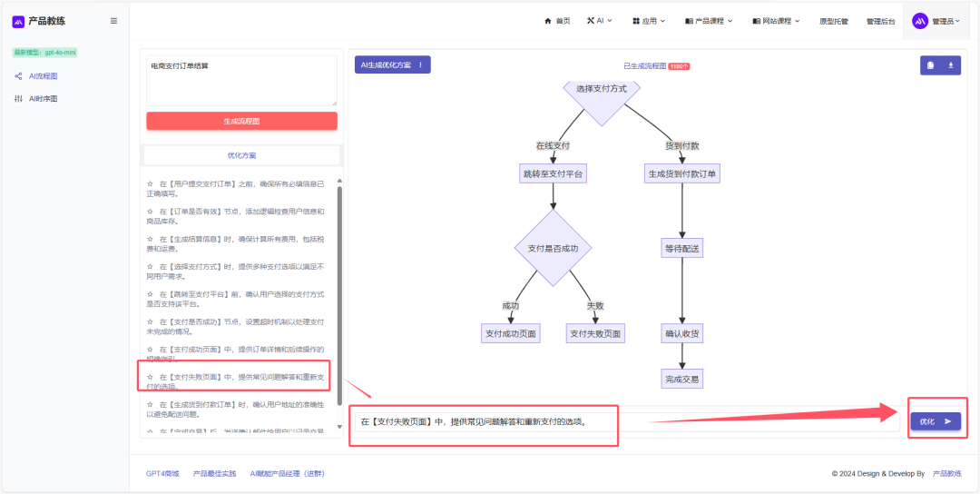Open the AI流程图 sidebar item

pyautogui.click(x=36, y=76)
